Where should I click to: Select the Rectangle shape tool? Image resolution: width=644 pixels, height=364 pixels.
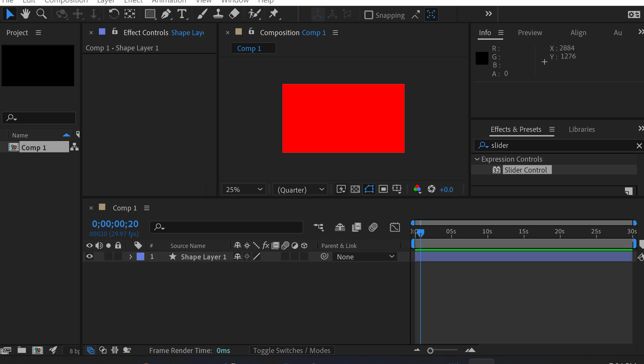tap(150, 14)
